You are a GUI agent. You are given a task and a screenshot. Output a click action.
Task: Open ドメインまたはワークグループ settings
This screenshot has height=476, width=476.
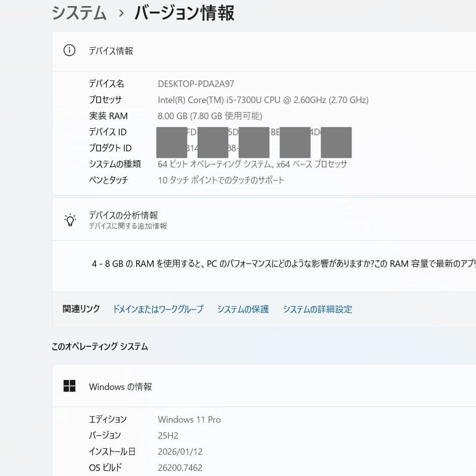158,310
